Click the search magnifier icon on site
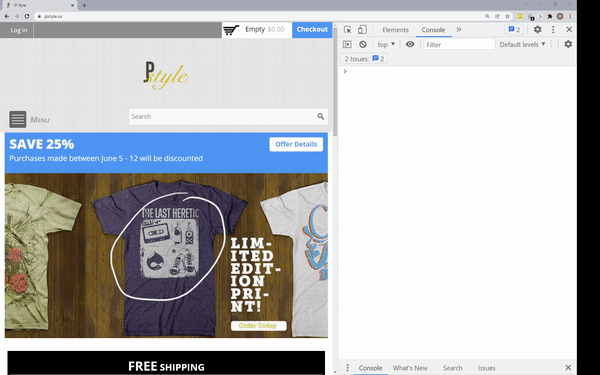Screen dimensions: 600x375 coord(320,116)
